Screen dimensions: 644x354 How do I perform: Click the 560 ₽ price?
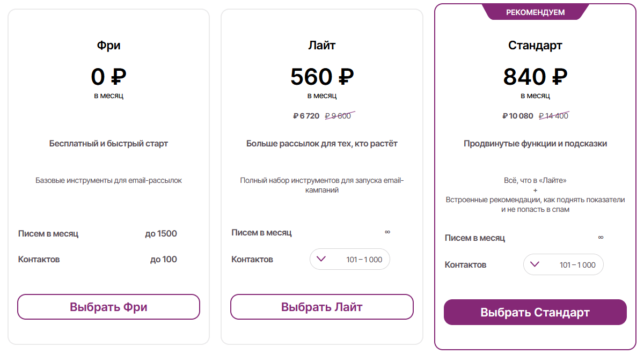coord(322,77)
